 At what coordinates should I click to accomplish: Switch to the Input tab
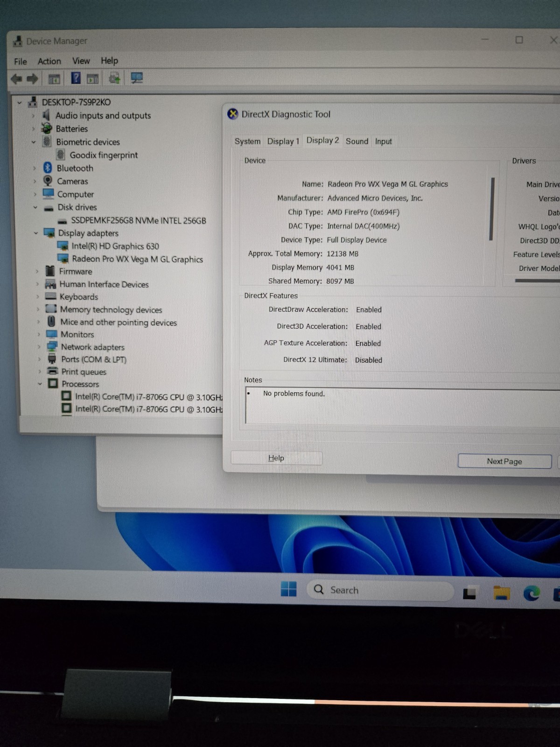pyautogui.click(x=384, y=141)
